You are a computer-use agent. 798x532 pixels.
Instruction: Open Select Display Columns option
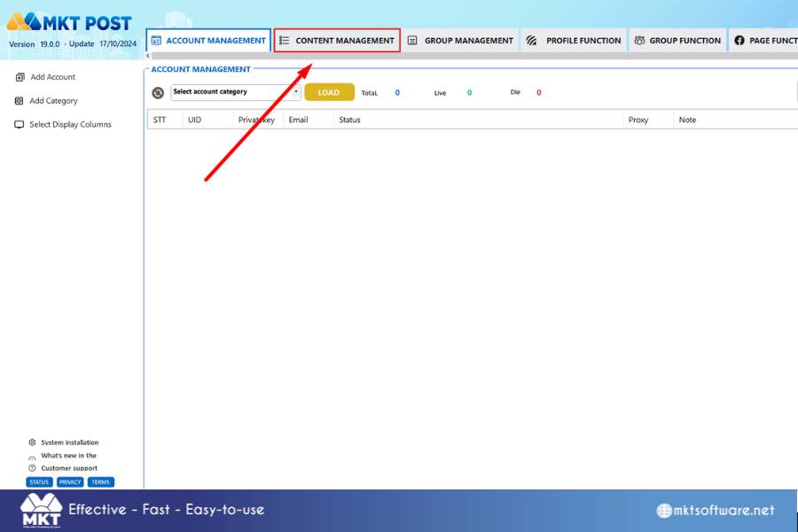click(x=63, y=124)
